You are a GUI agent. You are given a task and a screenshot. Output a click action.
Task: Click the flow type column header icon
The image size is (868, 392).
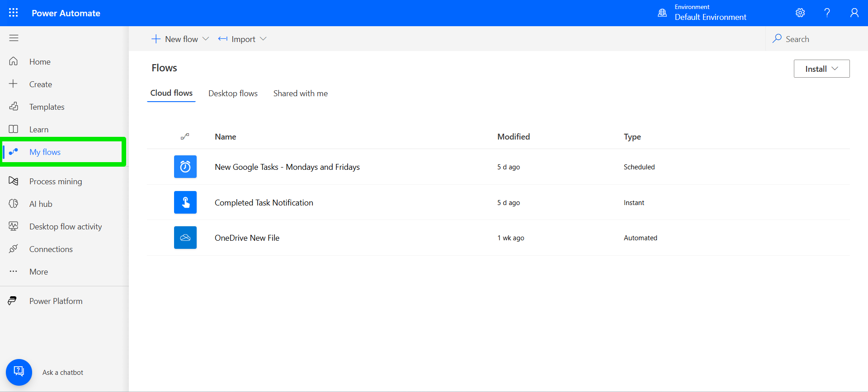(185, 136)
